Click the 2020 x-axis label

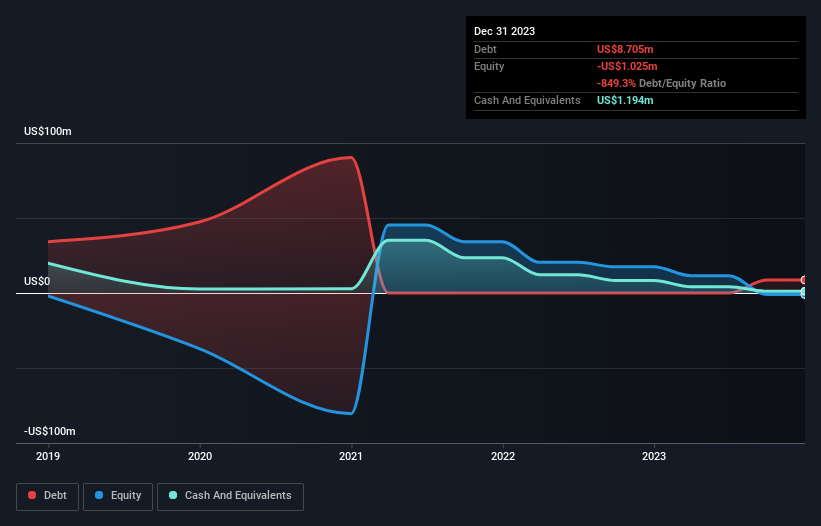pyautogui.click(x=200, y=456)
